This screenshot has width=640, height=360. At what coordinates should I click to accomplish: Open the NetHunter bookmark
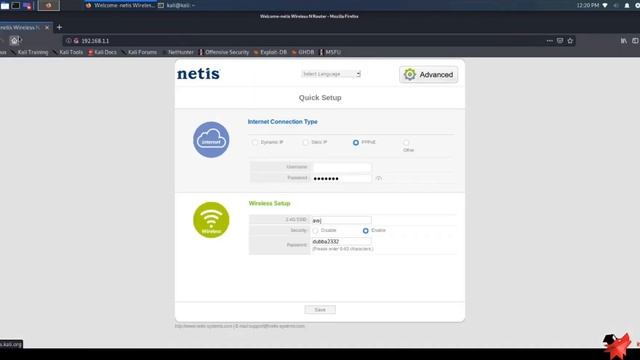178,52
